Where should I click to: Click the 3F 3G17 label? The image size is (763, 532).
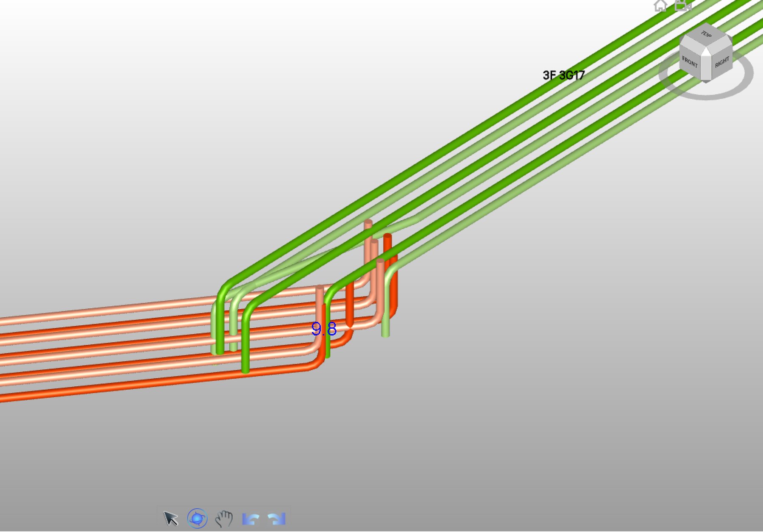[564, 75]
